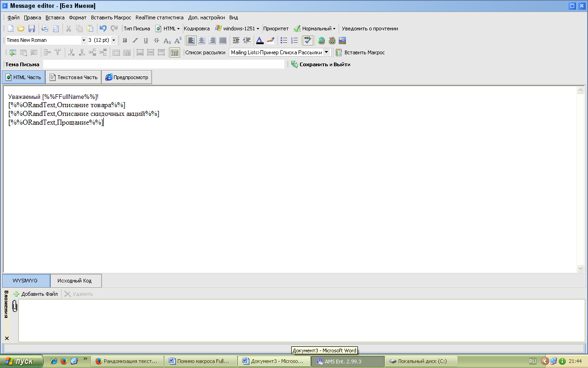Insert a picture into the message
This screenshot has width=588, height=368.
[x=342, y=40]
